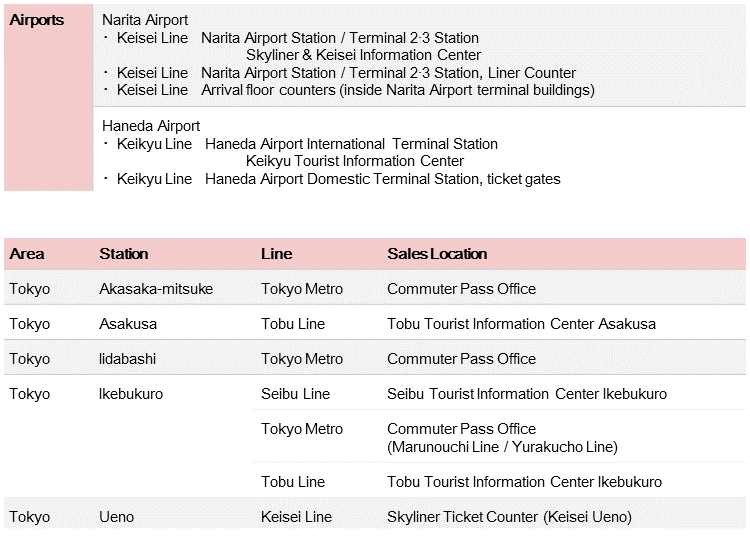Click the Asakusa station cell
The height and width of the screenshot is (536, 750).
click(x=128, y=324)
